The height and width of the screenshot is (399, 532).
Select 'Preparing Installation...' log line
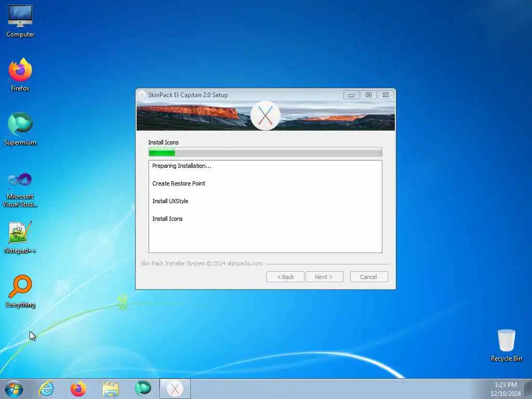182,166
